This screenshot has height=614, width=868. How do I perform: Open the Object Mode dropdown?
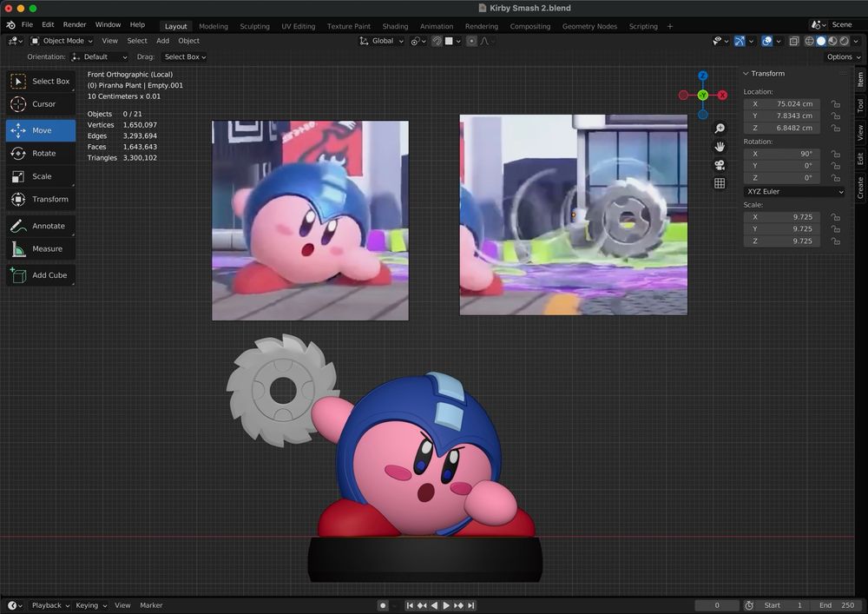(62, 41)
